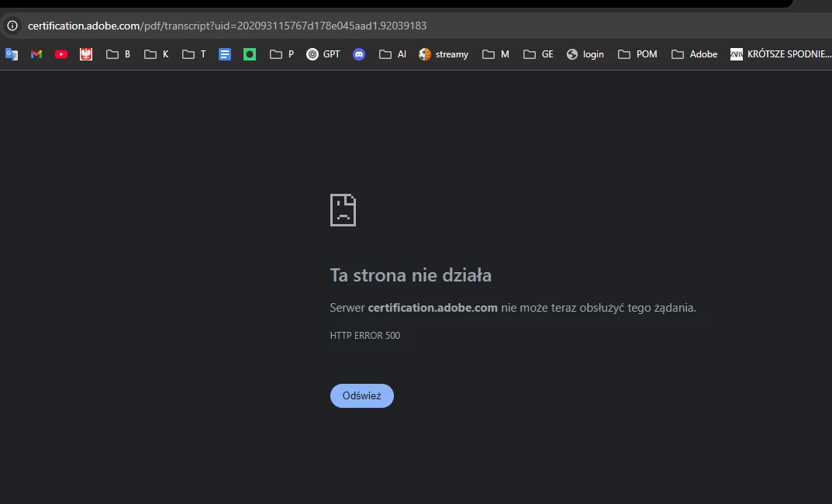Open the M bookmarks folder
Viewport: 832px width, 504px height.
point(495,54)
